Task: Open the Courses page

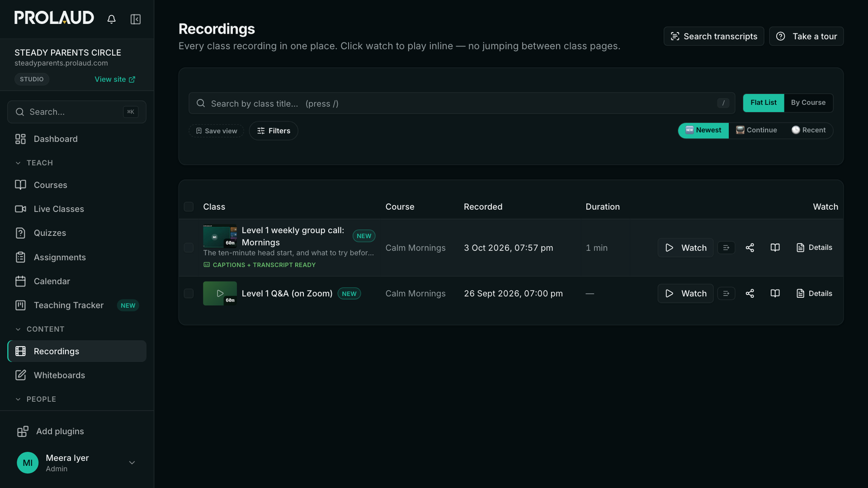Action: tap(76, 185)
